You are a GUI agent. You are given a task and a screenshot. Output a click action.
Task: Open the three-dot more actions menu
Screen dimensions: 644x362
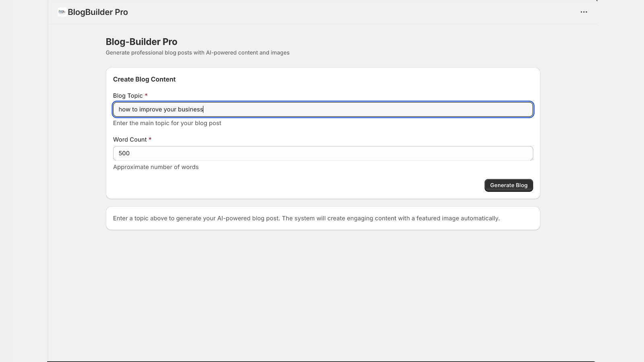pyautogui.click(x=584, y=12)
